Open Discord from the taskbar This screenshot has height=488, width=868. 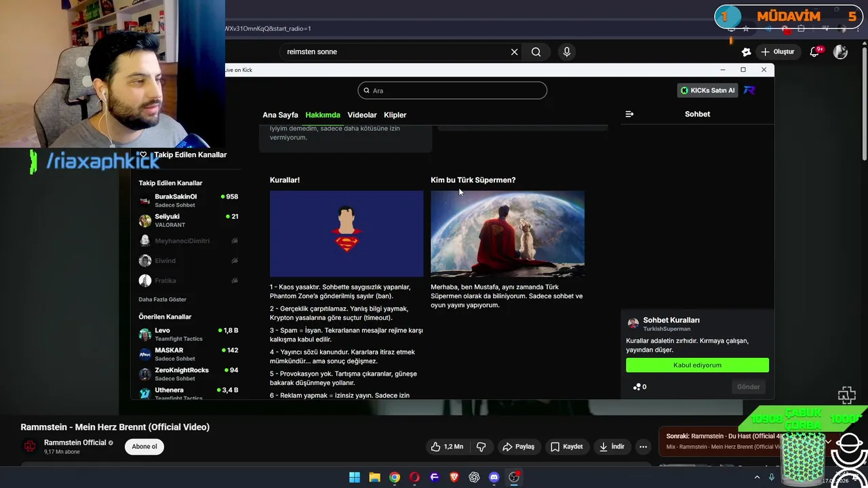494,477
